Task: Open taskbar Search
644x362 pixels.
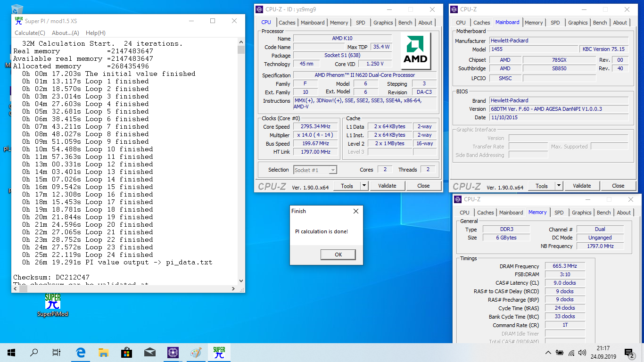Action: click(x=34, y=352)
